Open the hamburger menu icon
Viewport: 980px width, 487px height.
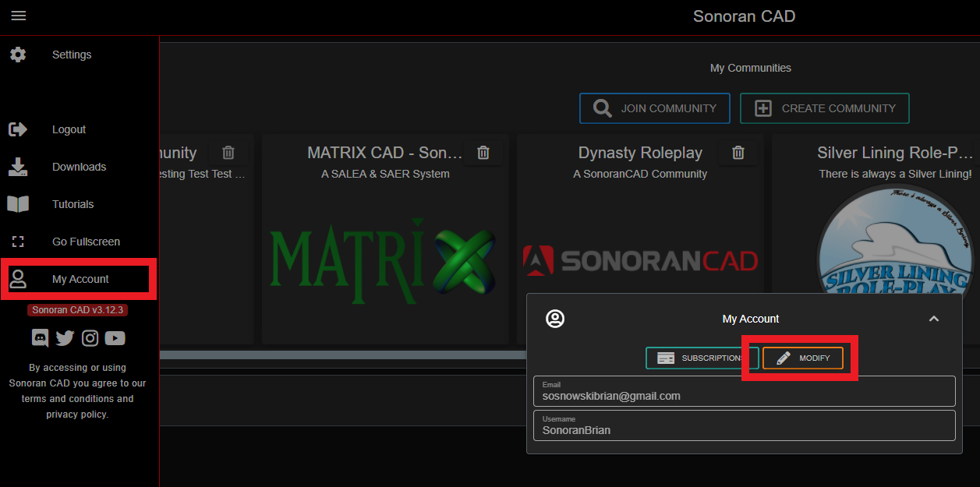click(x=19, y=16)
